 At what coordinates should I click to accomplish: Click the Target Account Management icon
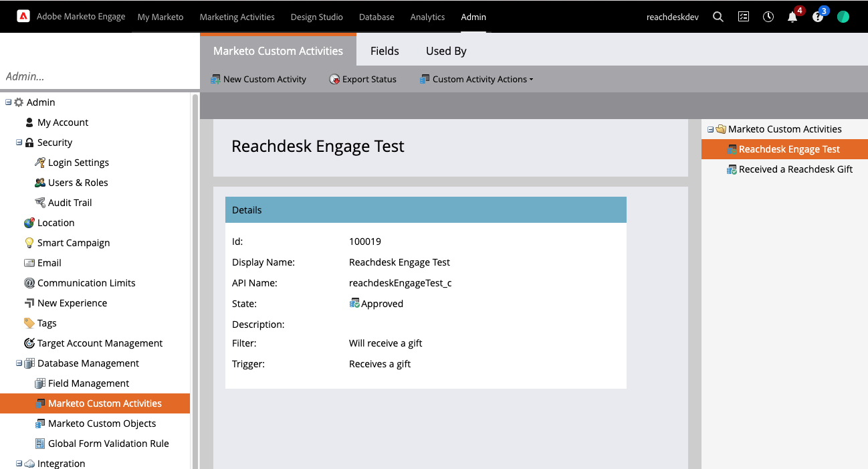29,343
